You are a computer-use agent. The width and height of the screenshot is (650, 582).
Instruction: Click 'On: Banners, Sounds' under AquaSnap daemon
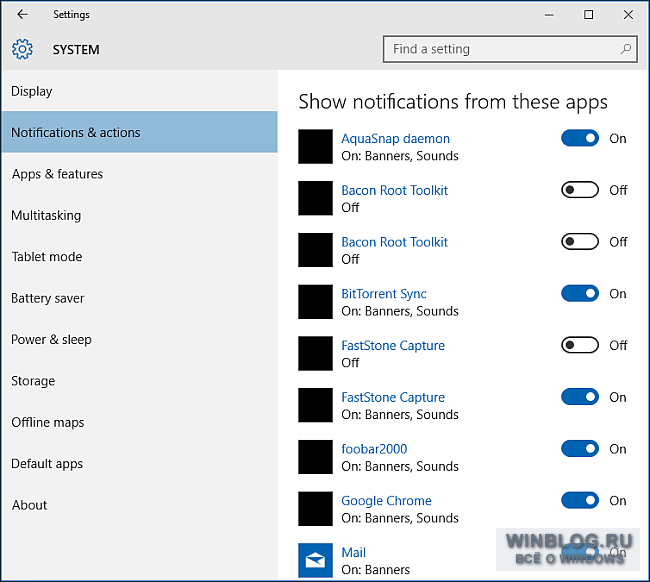(x=400, y=156)
